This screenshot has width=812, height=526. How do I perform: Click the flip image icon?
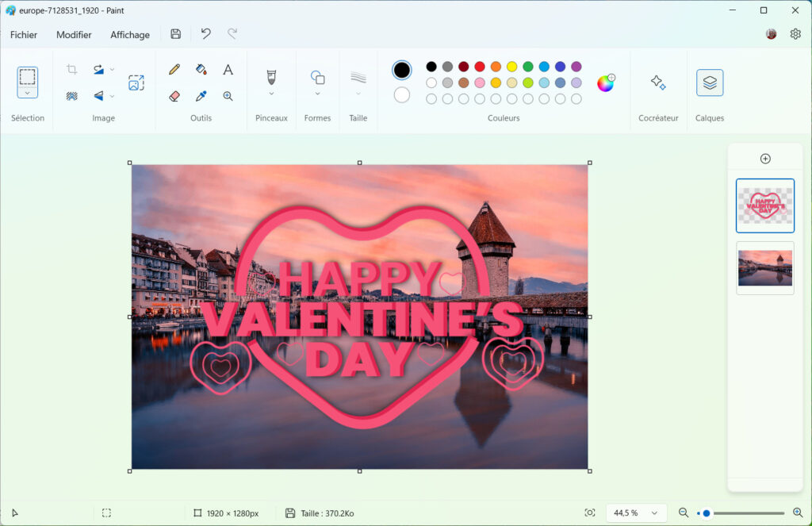pyautogui.click(x=98, y=95)
